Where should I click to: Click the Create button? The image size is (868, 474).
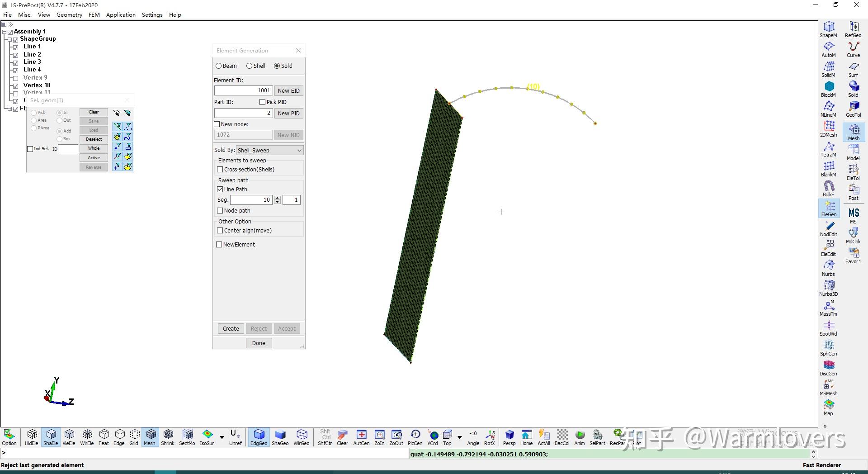pos(231,329)
